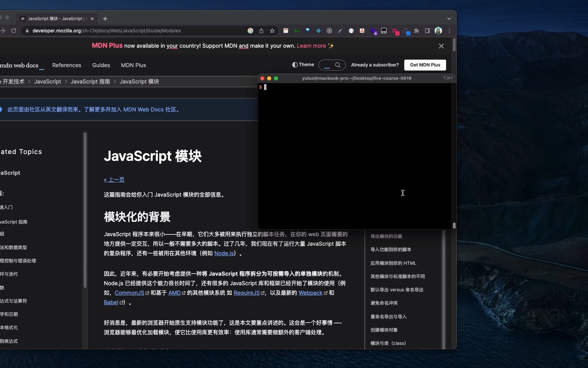Image resolution: width=588 pixels, height=368 pixels.
Task: Jump to 创建模块对象 section
Action: pyautogui.click(x=384, y=330)
